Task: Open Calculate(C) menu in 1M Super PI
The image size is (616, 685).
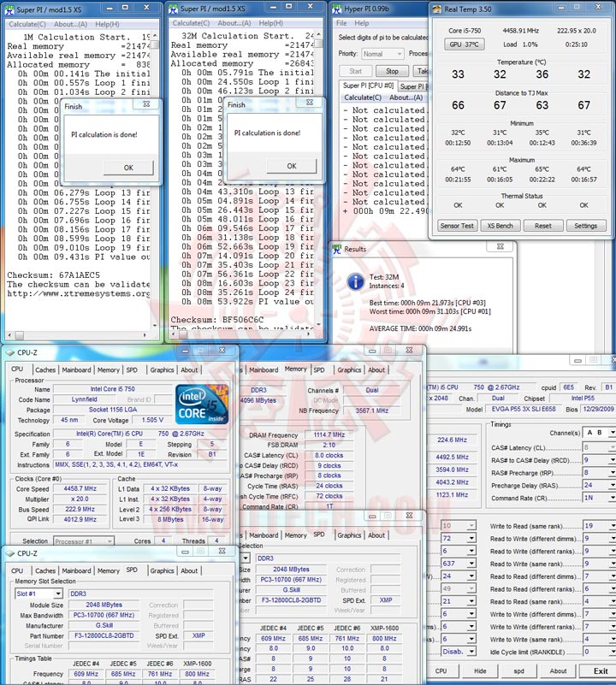Action: click(27, 25)
